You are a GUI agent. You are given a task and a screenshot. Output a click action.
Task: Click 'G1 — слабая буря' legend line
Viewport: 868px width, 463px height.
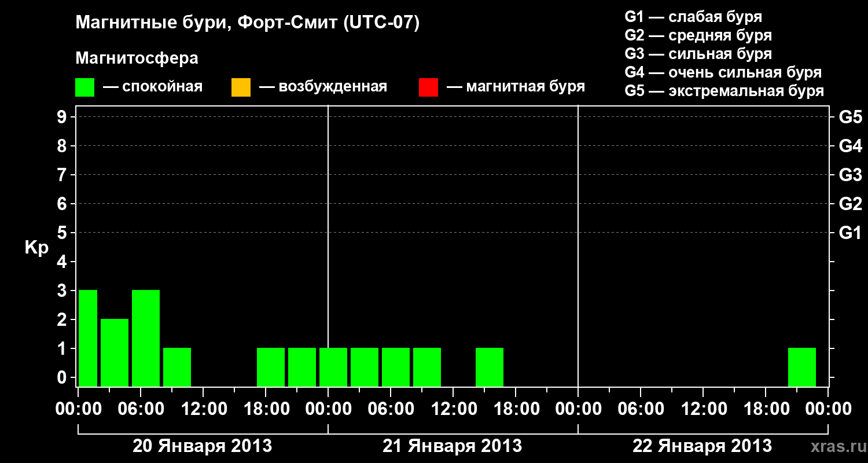point(693,17)
